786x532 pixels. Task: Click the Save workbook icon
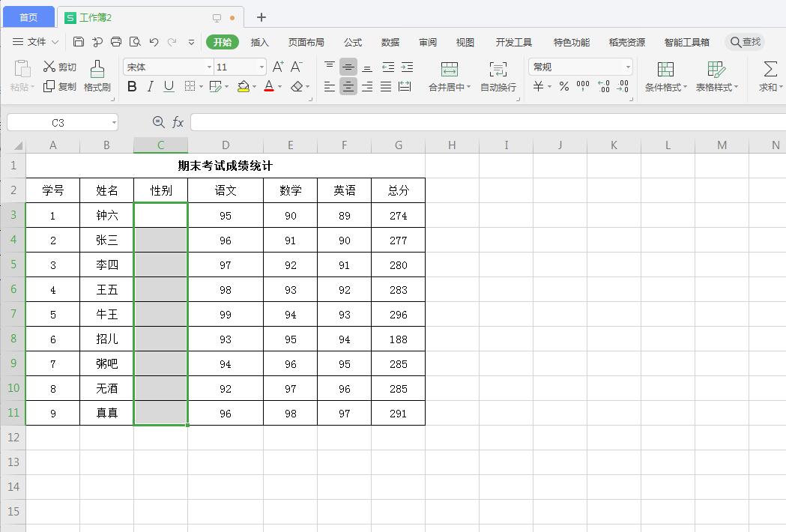pyautogui.click(x=79, y=43)
